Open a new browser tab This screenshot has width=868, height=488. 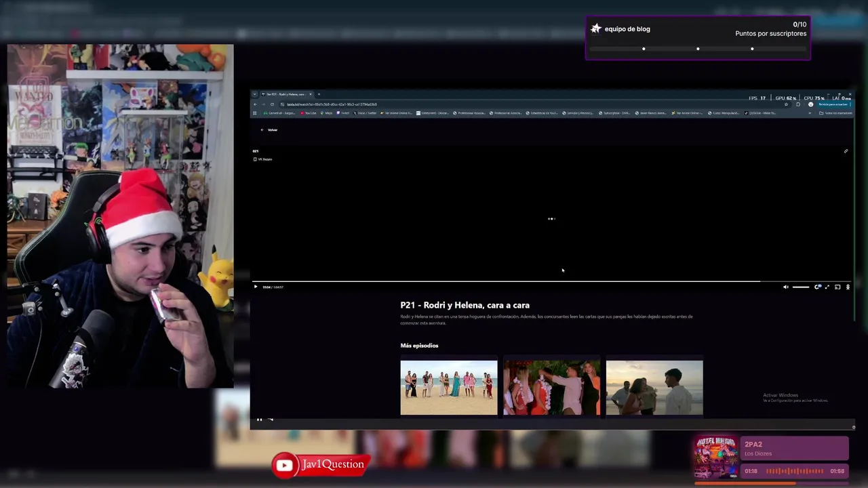[x=319, y=94]
